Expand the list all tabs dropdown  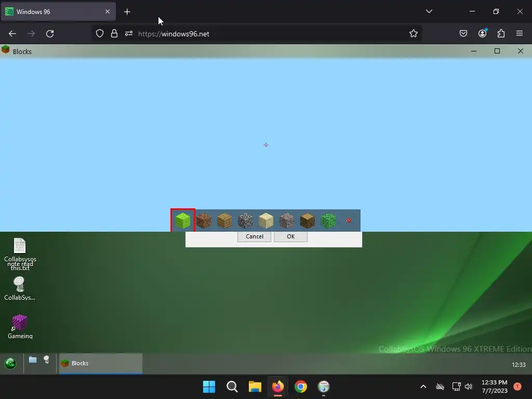coord(429,11)
